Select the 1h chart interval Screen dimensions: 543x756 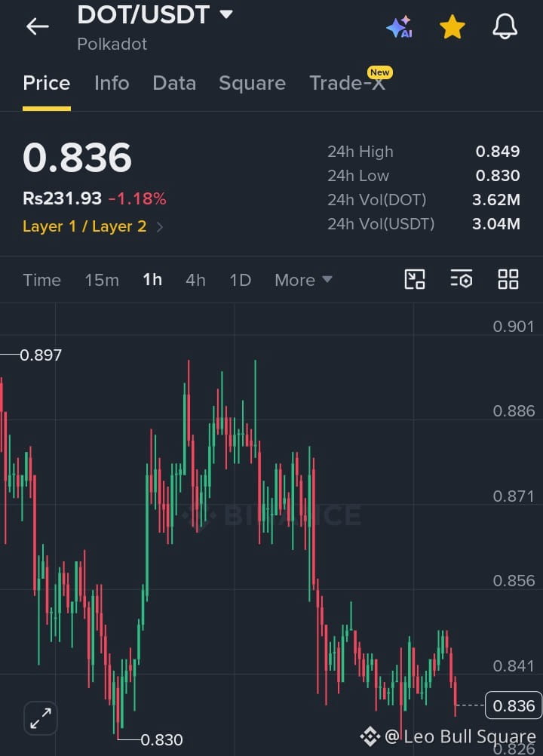[x=152, y=280]
